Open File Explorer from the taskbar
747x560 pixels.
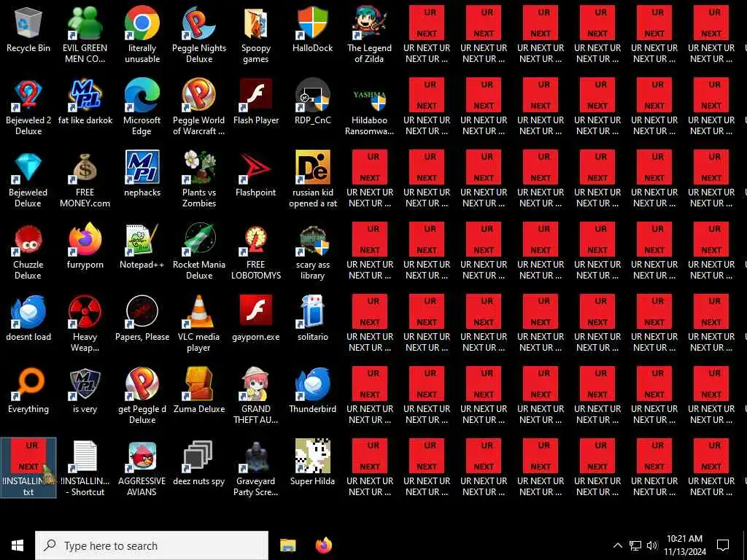287,545
